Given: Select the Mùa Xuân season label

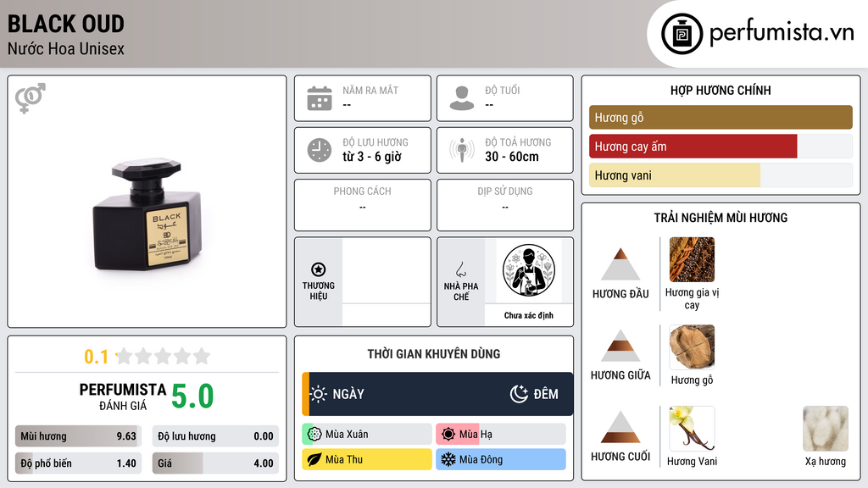Looking at the screenshot, I should point(347,435).
